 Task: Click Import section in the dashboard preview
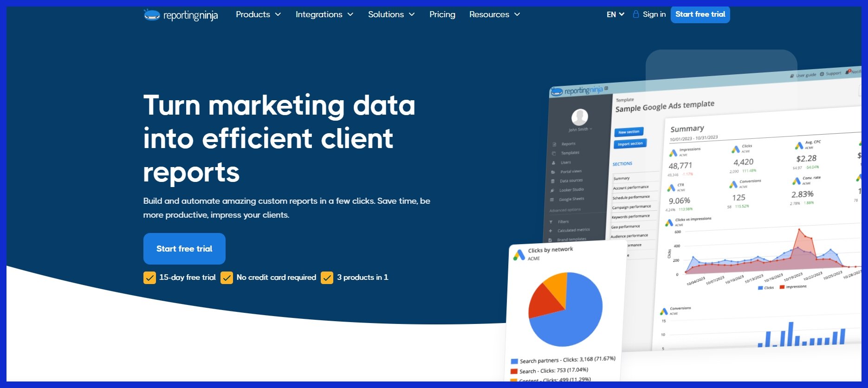click(x=630, y=144)
